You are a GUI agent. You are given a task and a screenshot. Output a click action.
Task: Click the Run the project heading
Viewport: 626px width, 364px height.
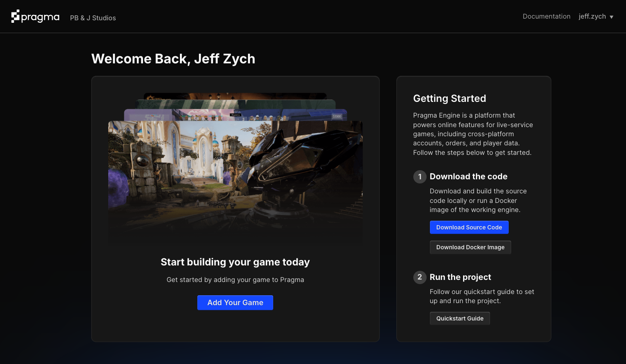click(x=460, y=277)
